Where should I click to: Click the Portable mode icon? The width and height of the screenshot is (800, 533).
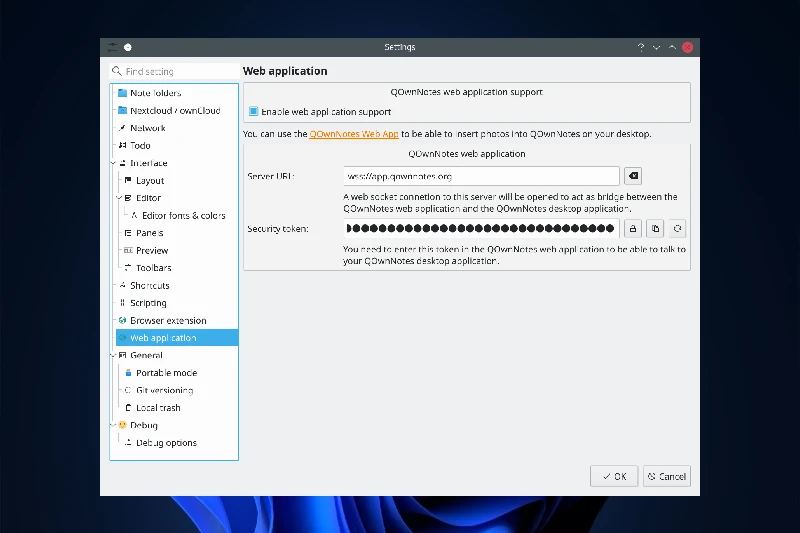(128, 373)
